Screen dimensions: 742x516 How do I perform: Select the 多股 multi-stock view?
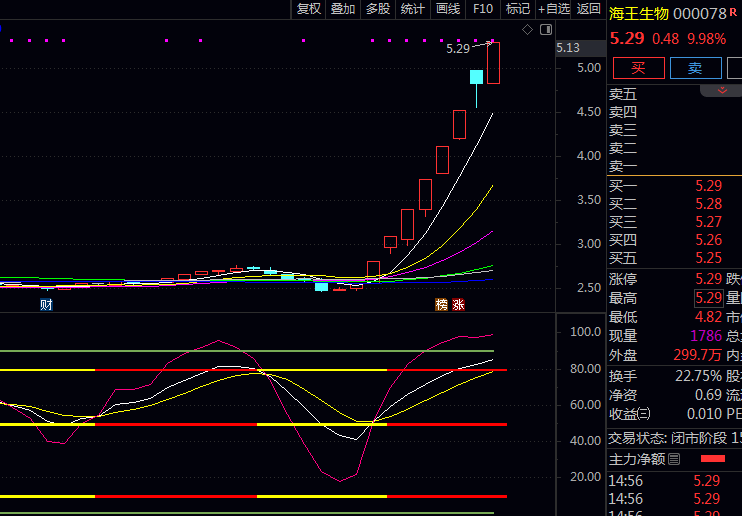[378, 9]
